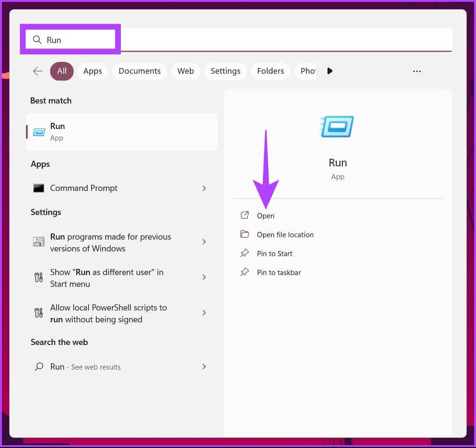The height and width of the screenshot is (448, 476).
Task: Switch to the Apps filter tab
Action: click(93, 71)
